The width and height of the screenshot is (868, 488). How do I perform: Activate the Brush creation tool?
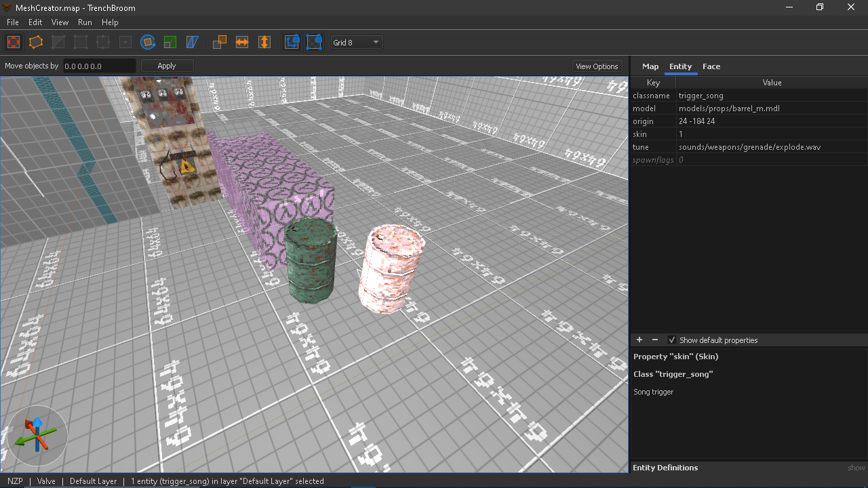[x=36, y=42]
